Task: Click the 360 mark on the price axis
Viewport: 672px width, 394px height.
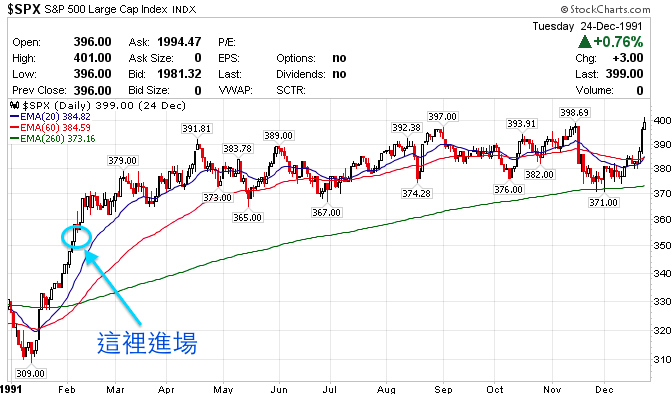Action: (x=662, y=220)
